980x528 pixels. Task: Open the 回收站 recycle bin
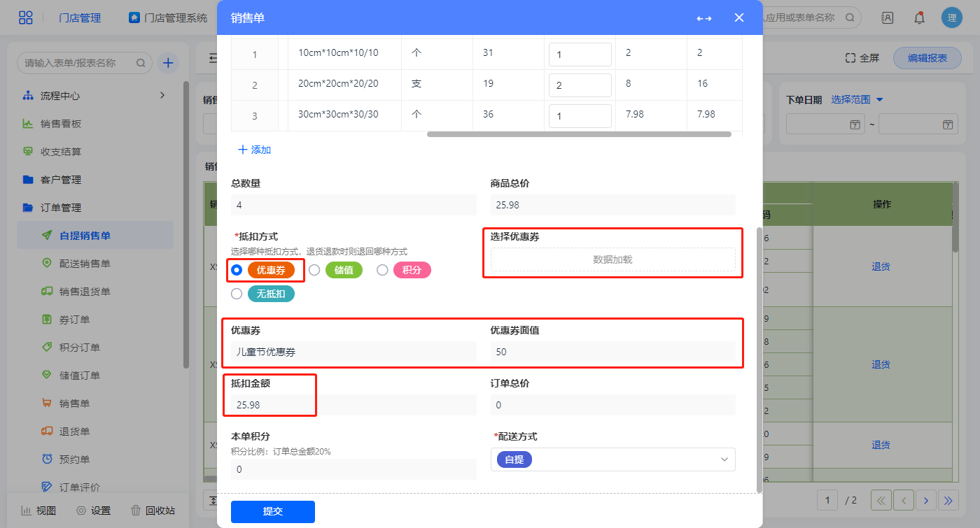point(153,511)
